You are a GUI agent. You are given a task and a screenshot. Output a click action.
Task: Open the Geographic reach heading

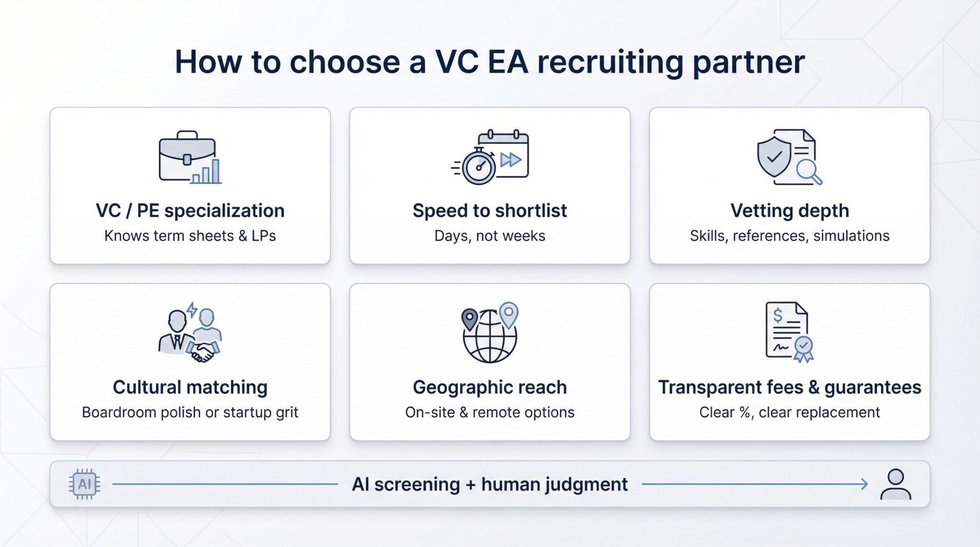pyautogui.click(x=490, y=387)
